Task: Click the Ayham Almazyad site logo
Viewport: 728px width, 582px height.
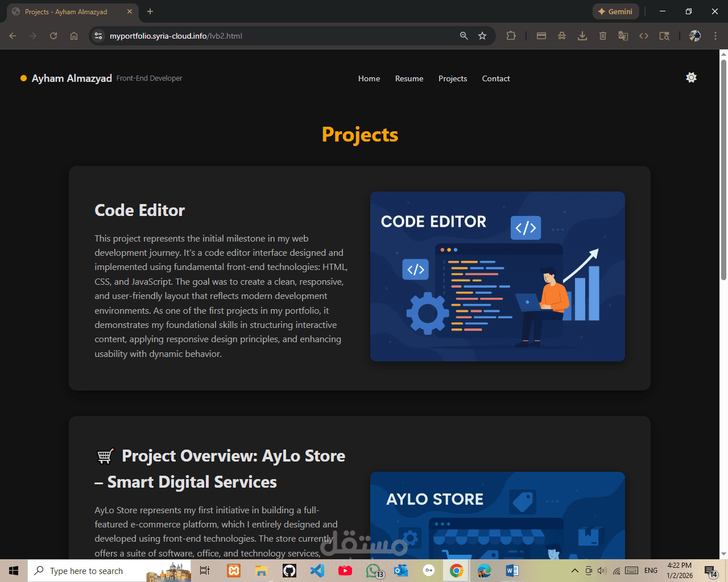Action: (72, 78)
